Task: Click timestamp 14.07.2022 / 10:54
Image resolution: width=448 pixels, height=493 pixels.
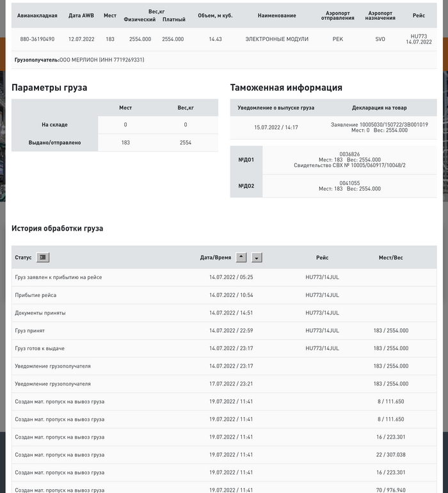Action: [x=231, y=295]
